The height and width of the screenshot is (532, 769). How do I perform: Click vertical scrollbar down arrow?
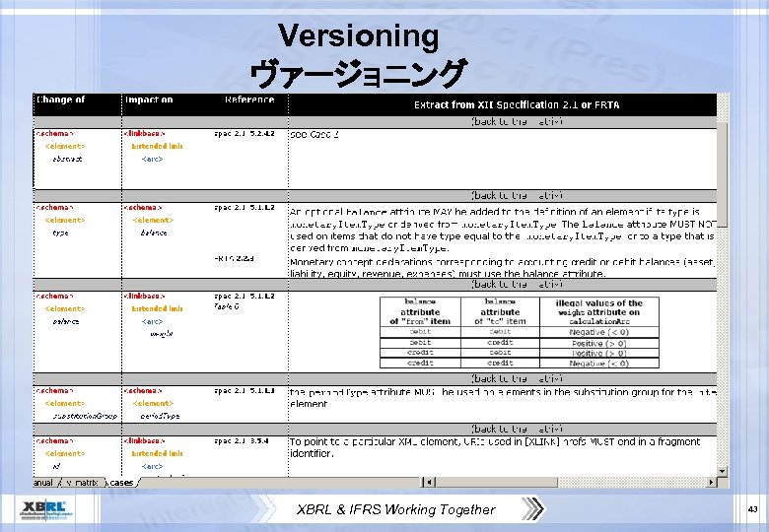(722, 471)
